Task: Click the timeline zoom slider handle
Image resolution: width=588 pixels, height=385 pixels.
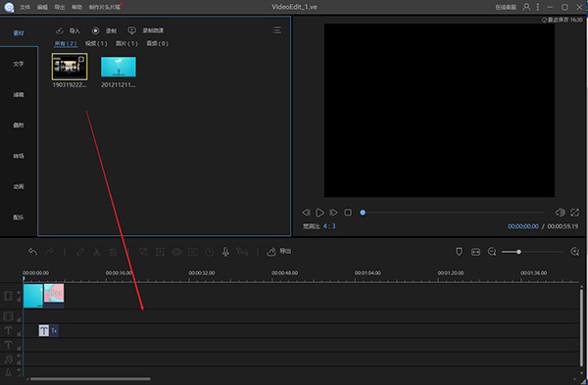Action: point(518,252)
